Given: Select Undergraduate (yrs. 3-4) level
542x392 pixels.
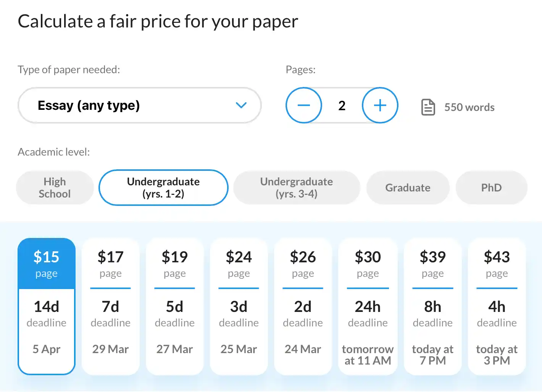Looking at the screenshot, I should click(297, 188).
